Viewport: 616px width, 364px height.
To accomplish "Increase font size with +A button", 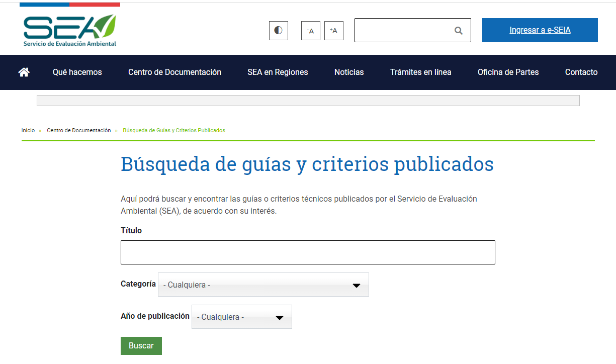I will point(333,31).
